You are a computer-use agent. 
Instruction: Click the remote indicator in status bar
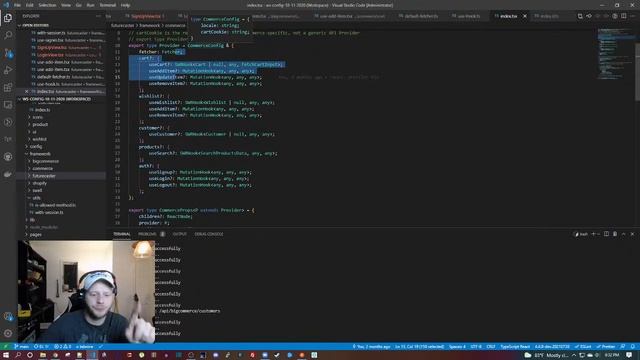click(6, 347)
